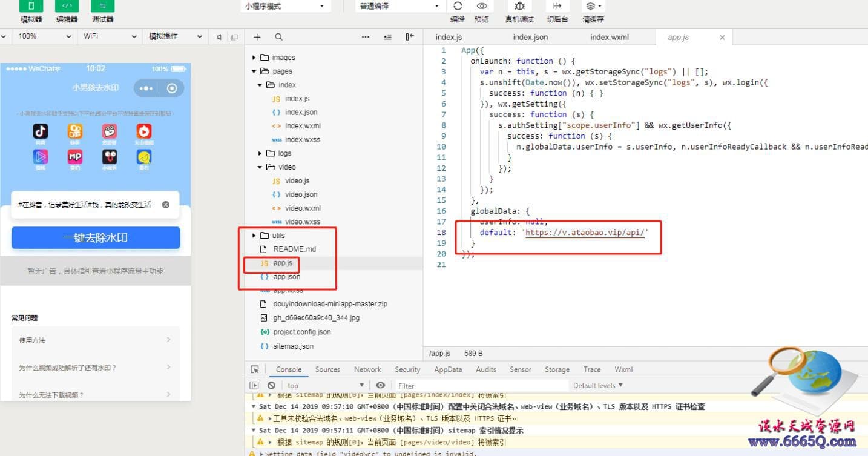The image size is (868, 456).
Task: Select gh_d69ec60a9c40_344.jpg image file
Action: [x=317, y=318]
